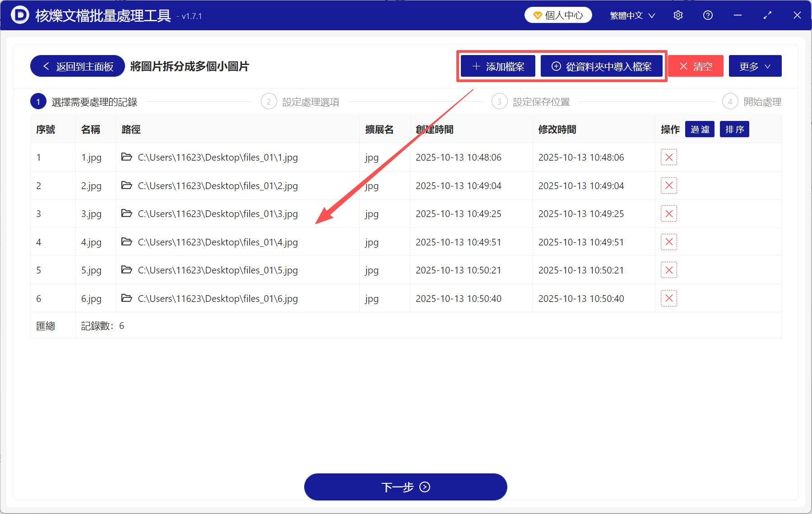Open the settings gear icon

click(678, 15)
